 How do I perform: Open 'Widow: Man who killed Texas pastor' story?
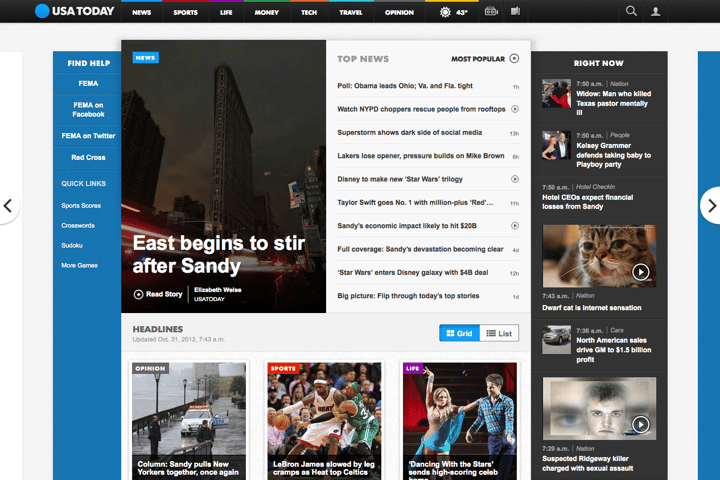(x=613, y=103)
